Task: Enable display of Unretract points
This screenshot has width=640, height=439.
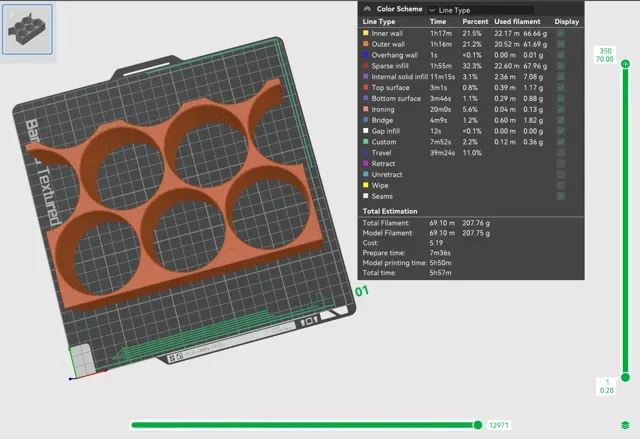Action: pos(561,174)
